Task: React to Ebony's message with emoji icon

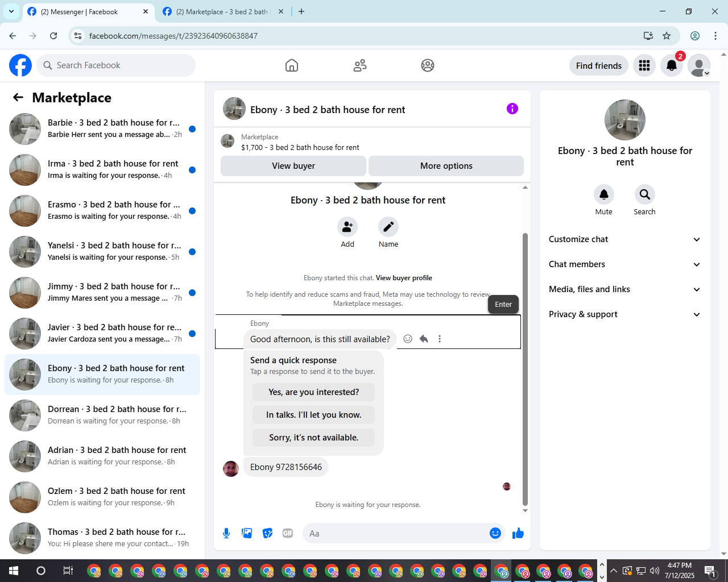Action: (408, 339)
